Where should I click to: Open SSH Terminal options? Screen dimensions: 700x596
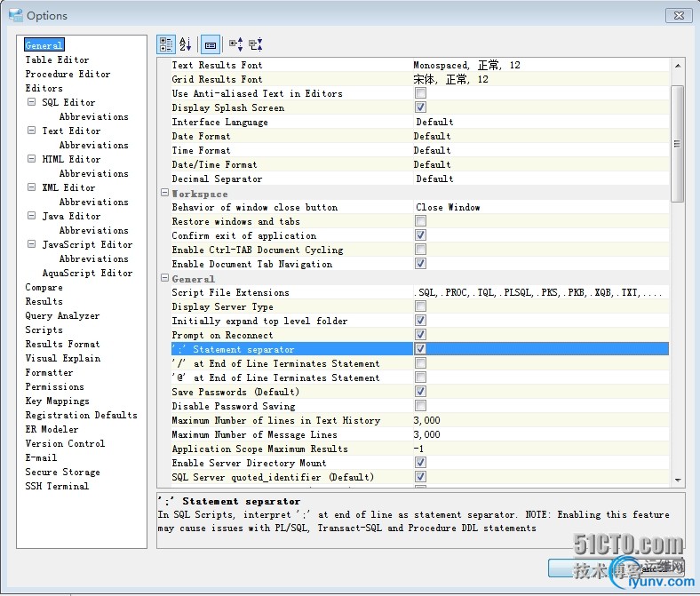pos(57,486)
